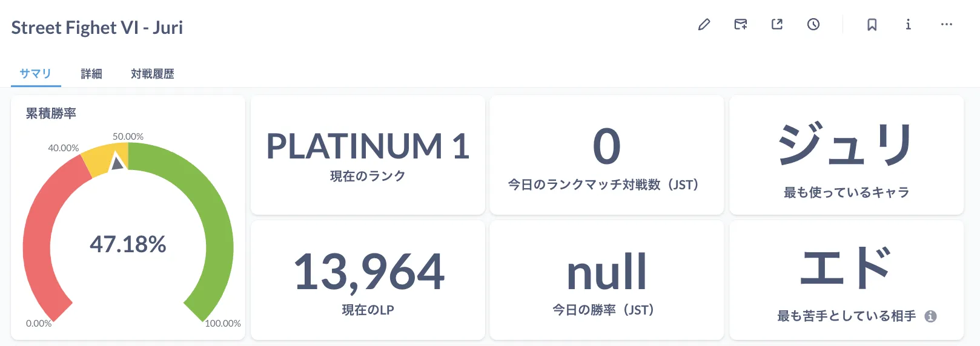Bookmark this dashboard
The height and width of the screenshot is (346, 980).
click(872, 25)
